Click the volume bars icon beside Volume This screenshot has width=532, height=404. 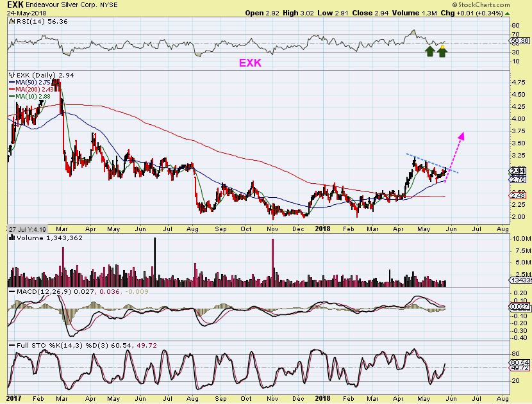point(12,238)
